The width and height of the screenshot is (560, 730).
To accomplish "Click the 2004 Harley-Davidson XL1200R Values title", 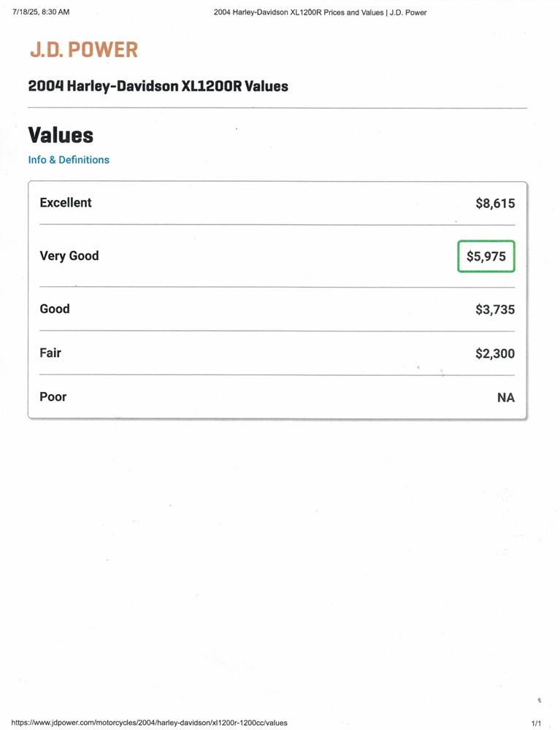I will tap(158, 86).
